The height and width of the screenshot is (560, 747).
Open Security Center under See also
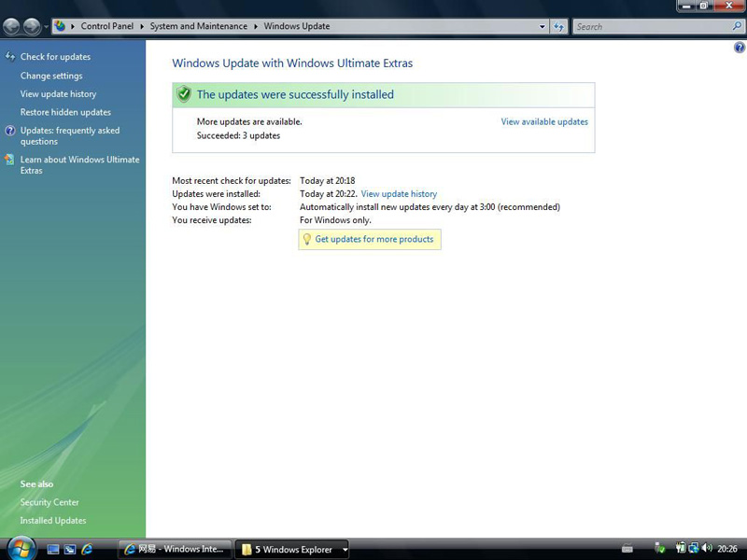click(x=49, y=502)
